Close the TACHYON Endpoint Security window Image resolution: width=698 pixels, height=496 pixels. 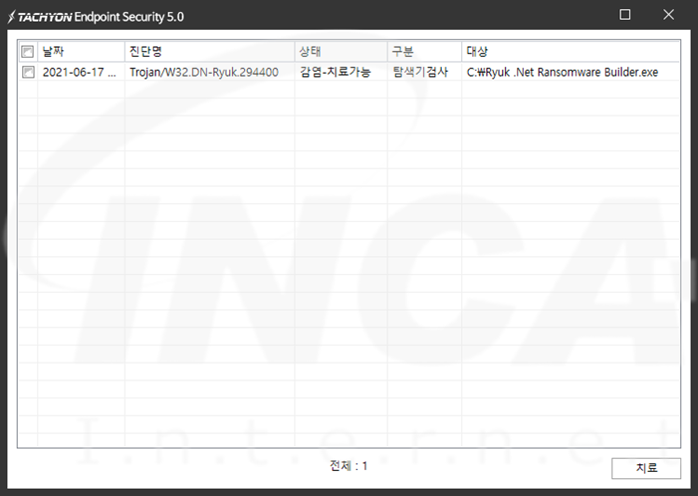coord(669,15)
